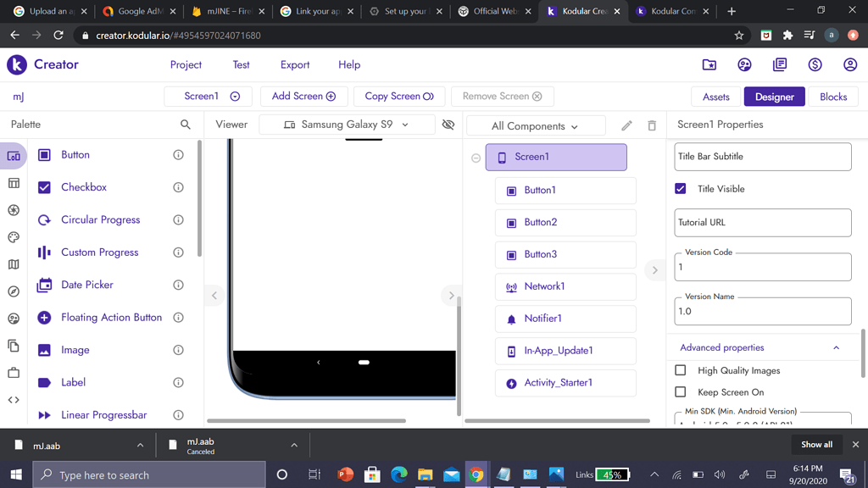Collapse viewer panel with right arrow
Viewport: 868px width, 488px height.
click(x=451, y=296)
